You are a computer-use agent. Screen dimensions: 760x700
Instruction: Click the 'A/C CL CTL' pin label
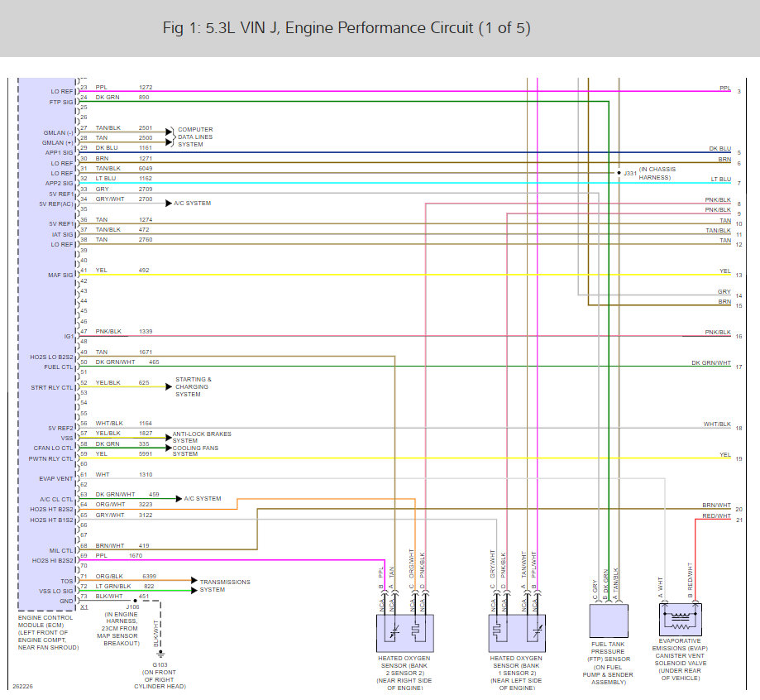pyautogui.click(x=56, y=499)
